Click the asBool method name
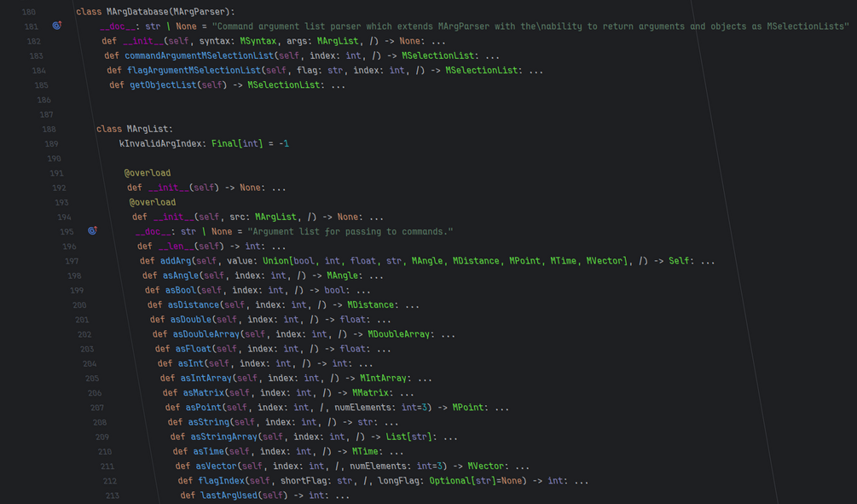857x504 pixels. pos(181,291)
